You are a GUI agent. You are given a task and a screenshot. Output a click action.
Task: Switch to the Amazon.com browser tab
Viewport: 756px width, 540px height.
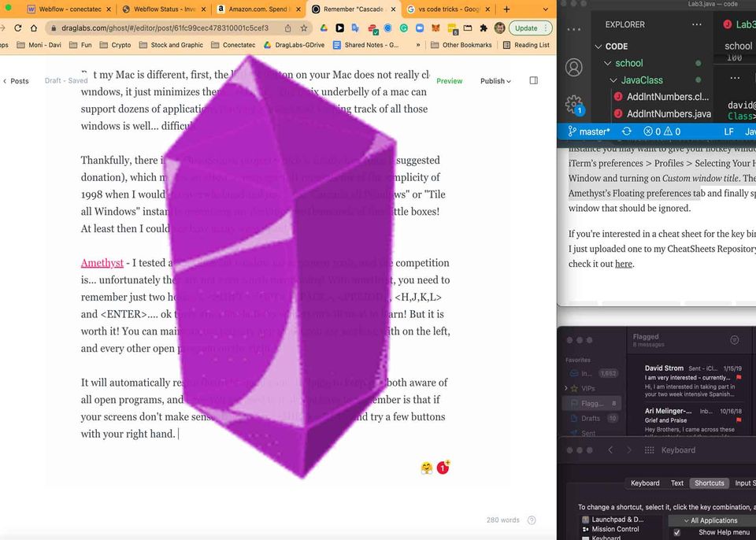[254, 9]
